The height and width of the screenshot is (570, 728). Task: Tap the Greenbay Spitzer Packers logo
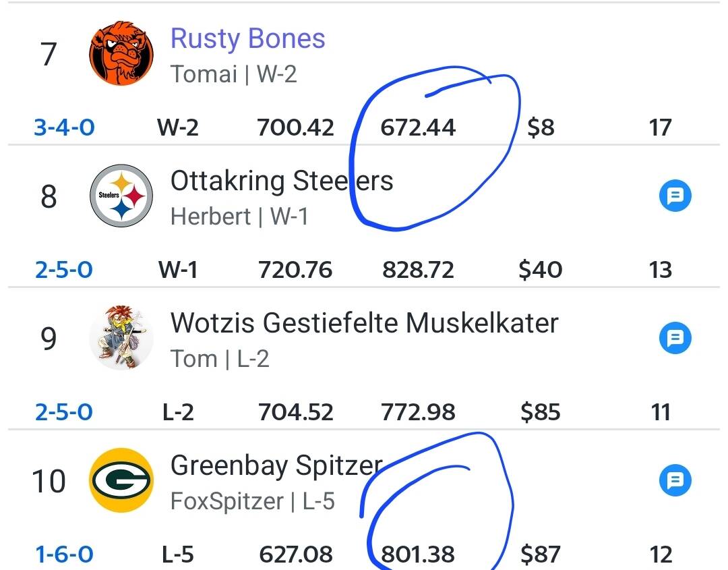[x=121, y=480]
